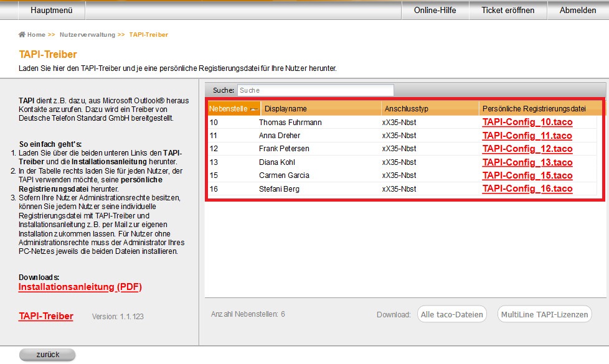The height and width of the screenshot is (364, 609).
Task: Click xX35-Nbst cell in Thomas Fuhrmann row
Action: [399, 123]
